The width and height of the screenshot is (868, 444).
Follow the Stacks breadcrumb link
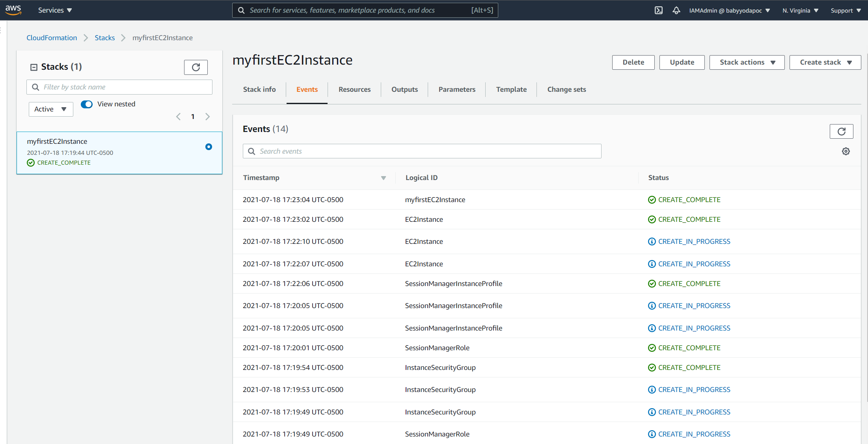tap(105, 38)
